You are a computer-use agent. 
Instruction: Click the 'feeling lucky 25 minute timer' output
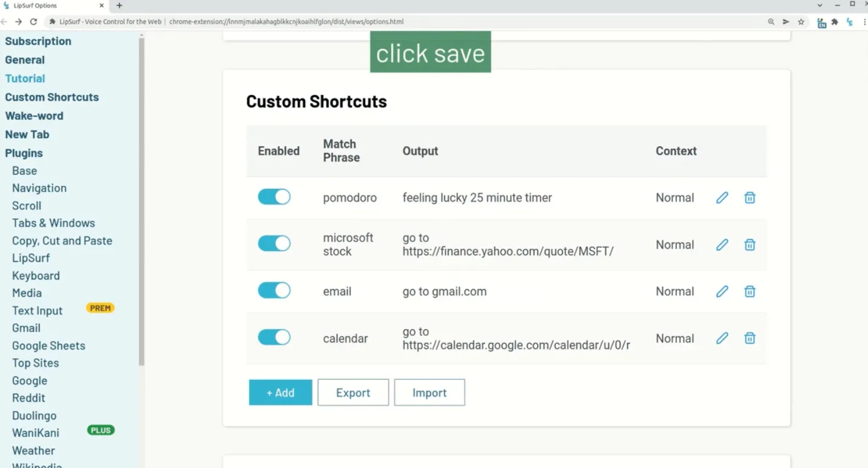pos(477,197)
